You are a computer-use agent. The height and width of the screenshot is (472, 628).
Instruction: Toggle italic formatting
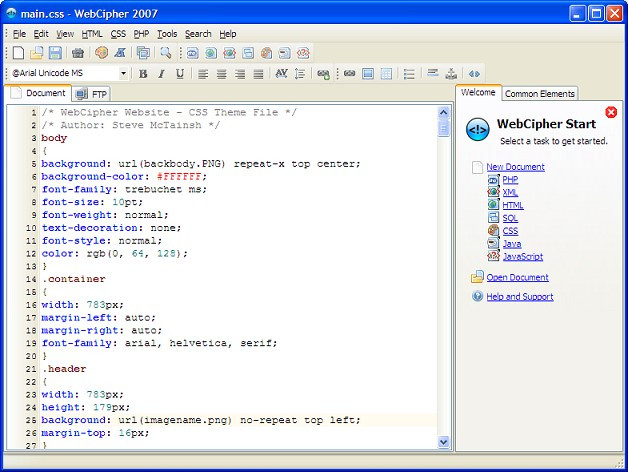pyautogui.click(x=161, y=74)
